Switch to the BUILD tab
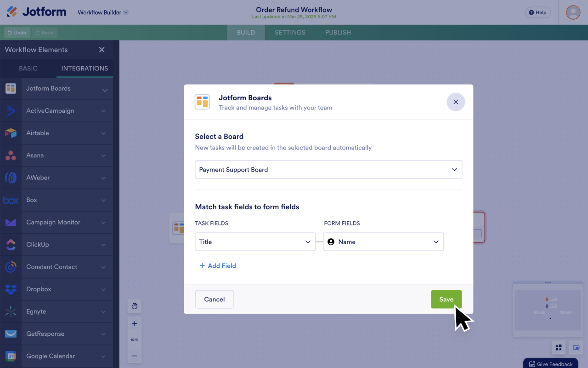 click(246, 33)
